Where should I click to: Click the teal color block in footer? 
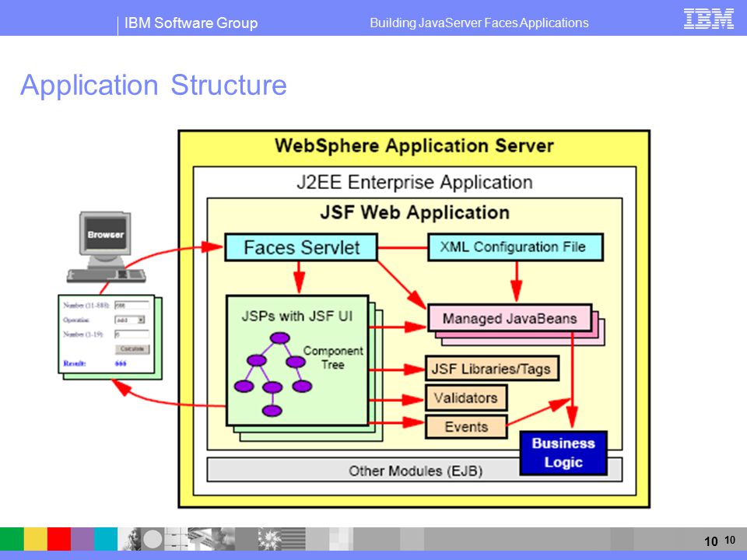click(x=106, y=539)
